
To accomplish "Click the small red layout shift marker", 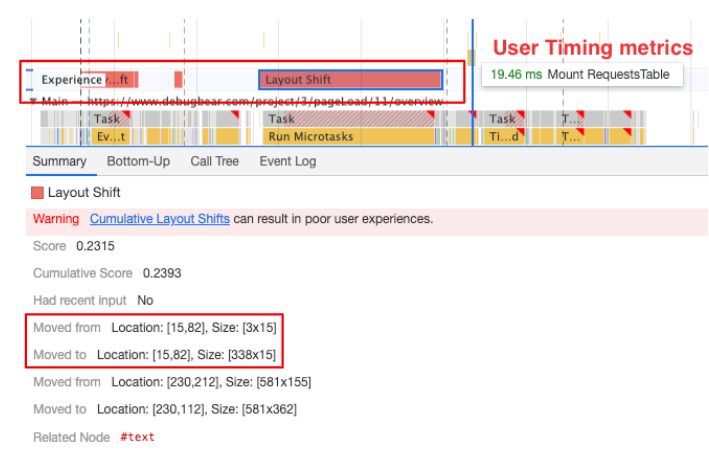I will (178, 80).
